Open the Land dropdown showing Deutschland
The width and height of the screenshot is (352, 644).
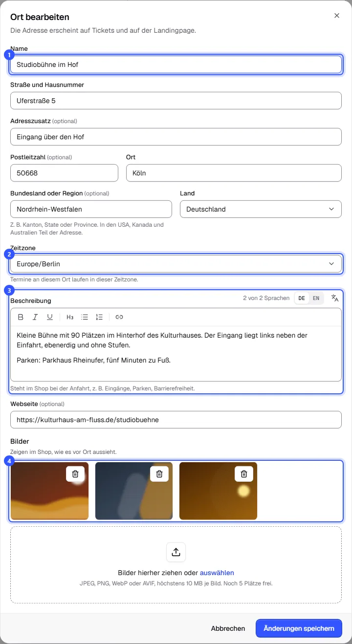pyautogui.click(x=261, y=209)
